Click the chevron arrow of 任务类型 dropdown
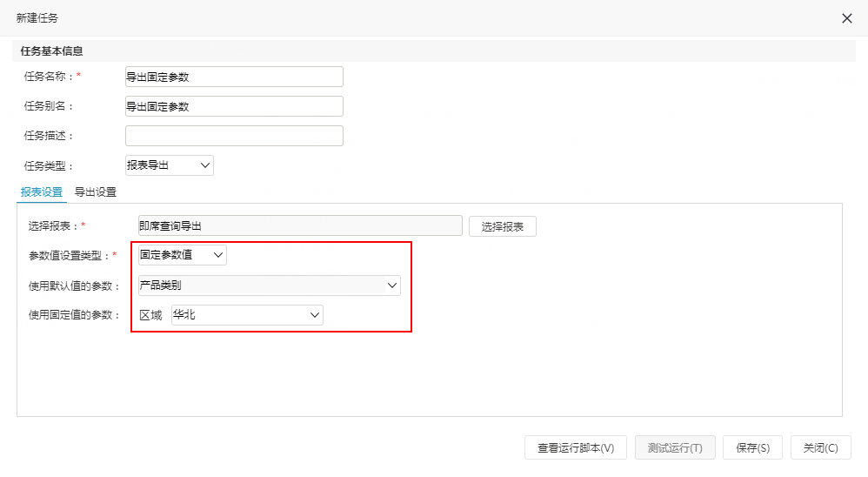Image resolution: width=868 pixels, height=477 pixels. click(x=204, y=165)
